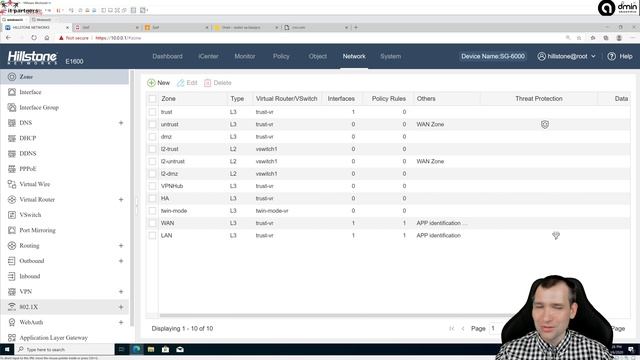Check the trust zone row
Screen dimensions: 640x360
[152, 112]
